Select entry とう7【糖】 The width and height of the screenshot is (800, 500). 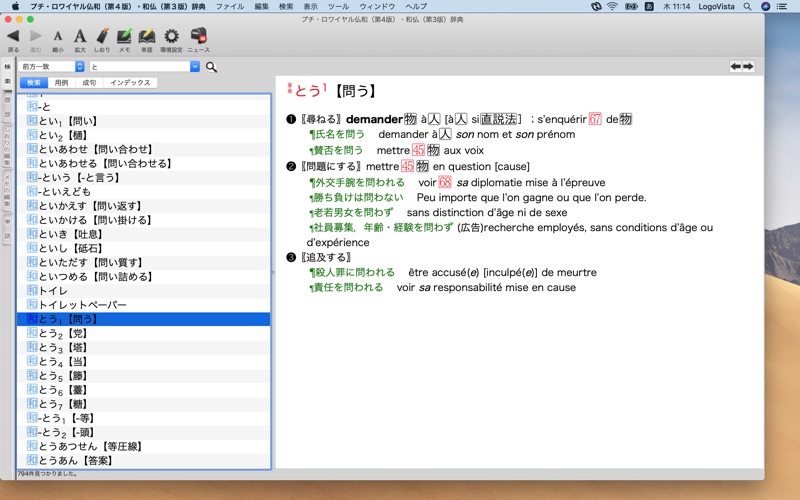coord(143,404)
